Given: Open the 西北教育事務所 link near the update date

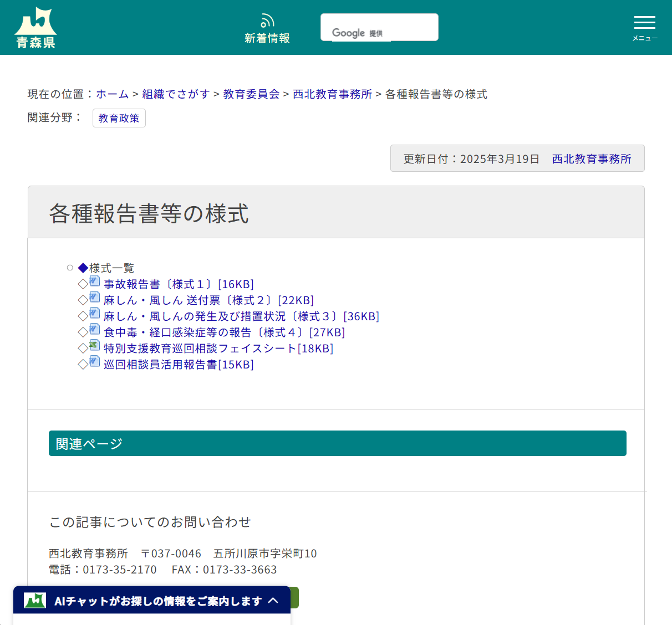Looking at the screenshot, I should [x=591, y=158].
